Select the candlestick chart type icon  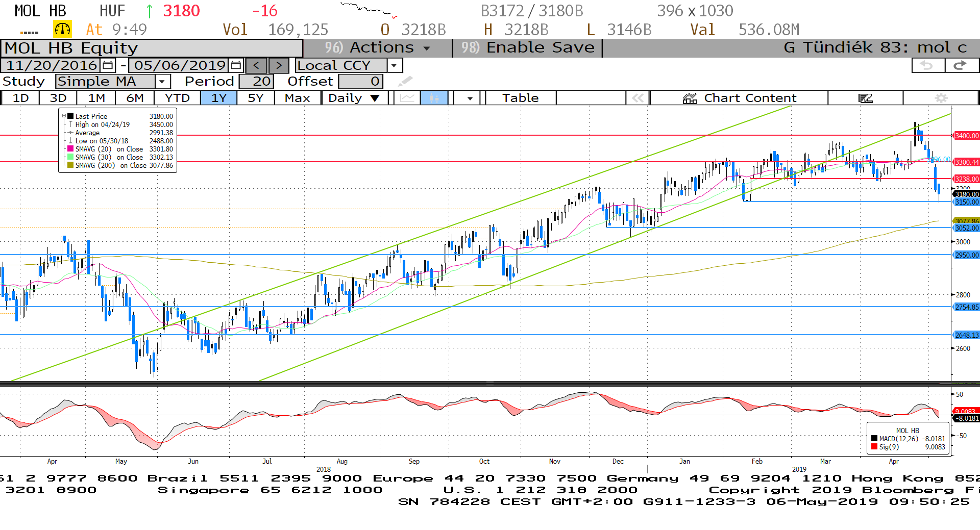[x=434, y=98]
